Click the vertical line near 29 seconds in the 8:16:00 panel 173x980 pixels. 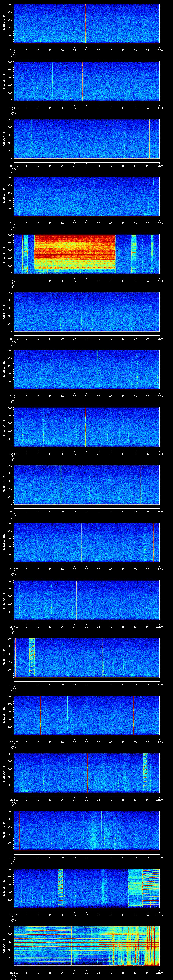pos(85,426)
